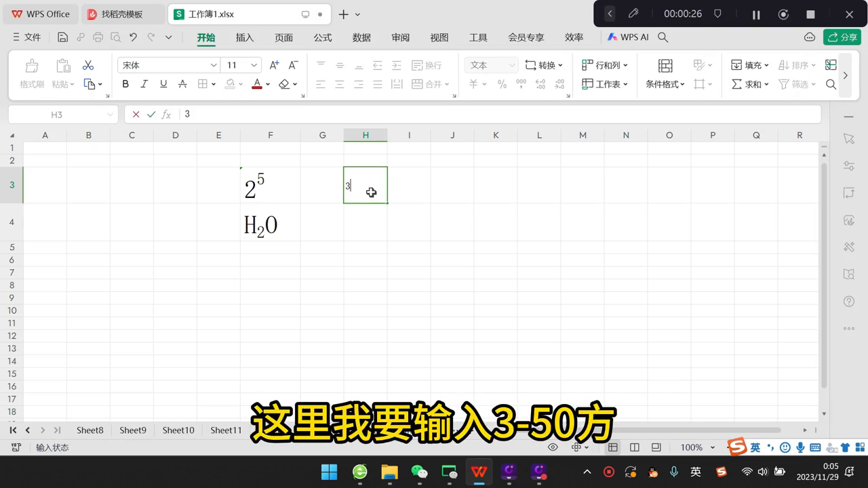Screen dimensions: 868x488
Task: Decrease font size with A- icon
Action: [x=293, y=65]
